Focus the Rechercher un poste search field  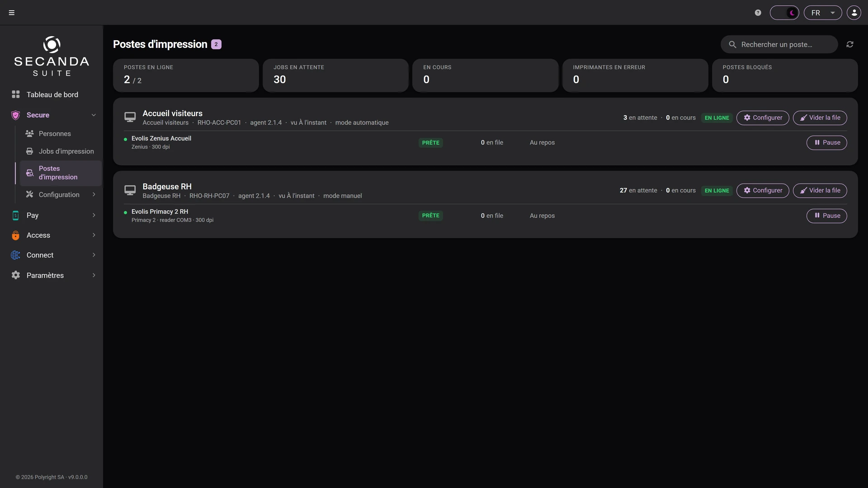click(779, 44)
